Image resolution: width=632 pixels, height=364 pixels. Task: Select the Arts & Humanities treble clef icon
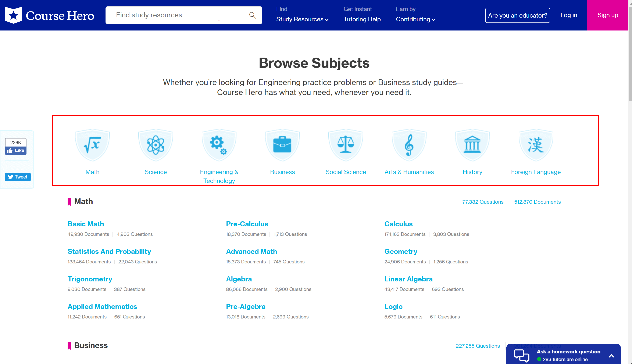[x=409, y=145]
